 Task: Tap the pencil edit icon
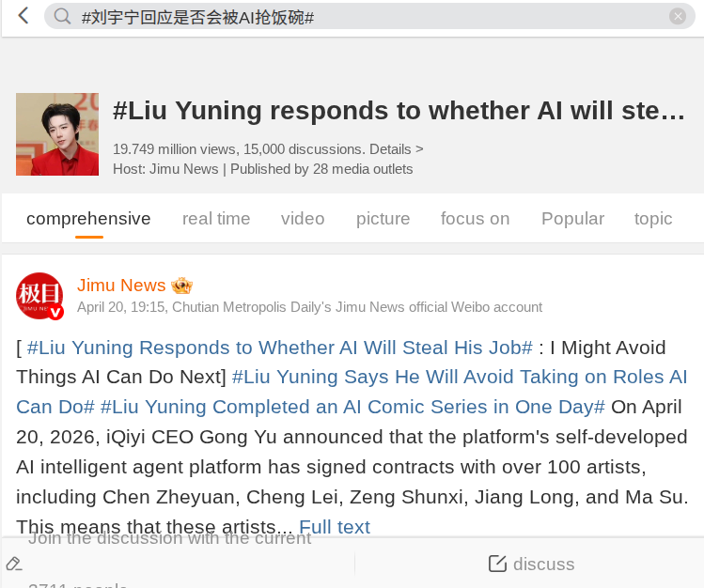pos(14,564)
